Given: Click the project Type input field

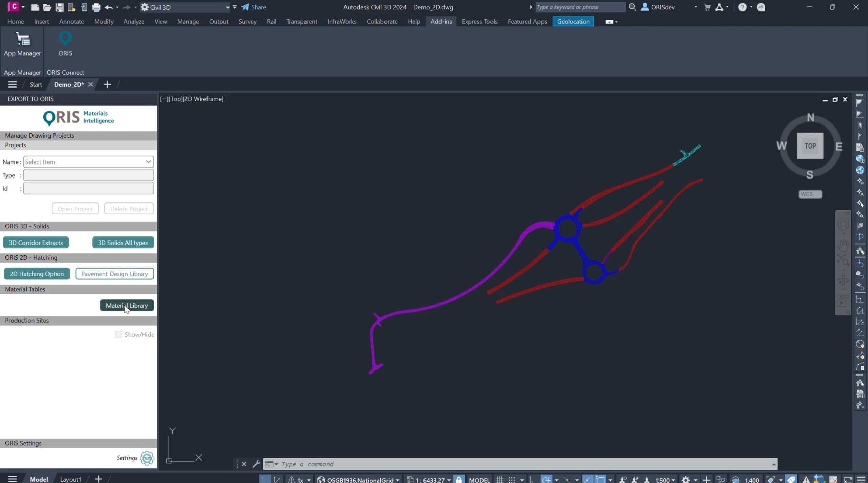Looking at the screenshot, I should [88, 175].
